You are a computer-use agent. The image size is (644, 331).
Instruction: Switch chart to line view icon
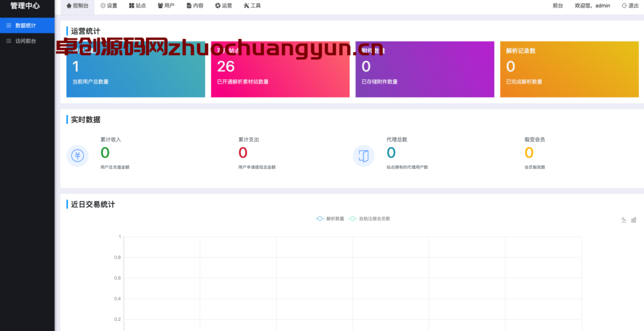(x=624, y=220)
